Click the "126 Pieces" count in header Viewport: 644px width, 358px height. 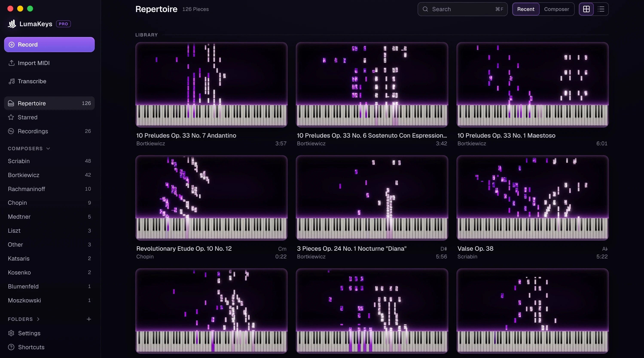[x=195, y=9]
